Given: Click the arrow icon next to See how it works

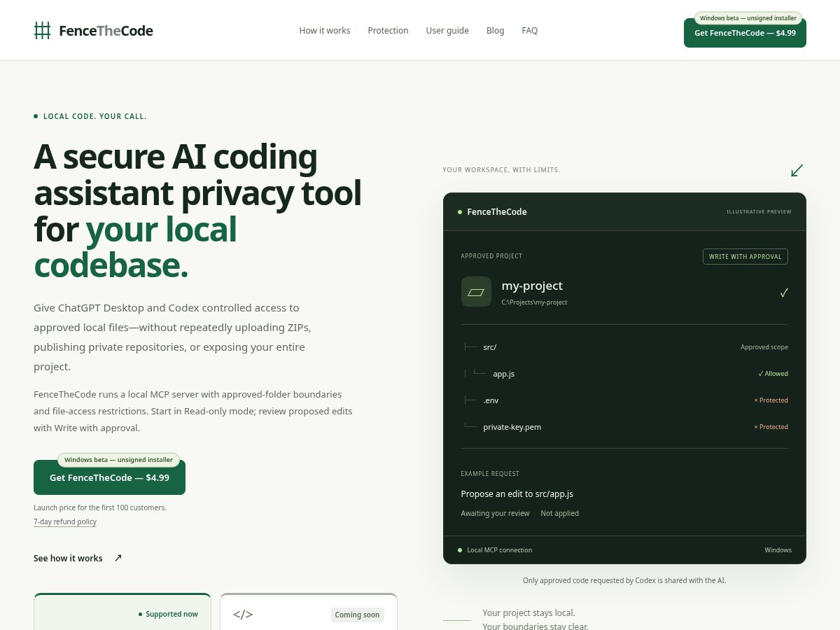Looking at the screenshot, I should click(118, 558).
